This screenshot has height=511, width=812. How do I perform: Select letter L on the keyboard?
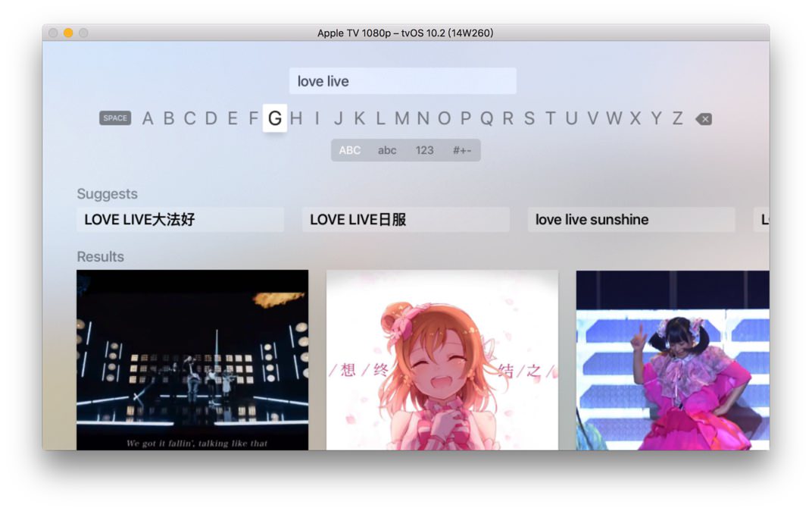[380, 119]
